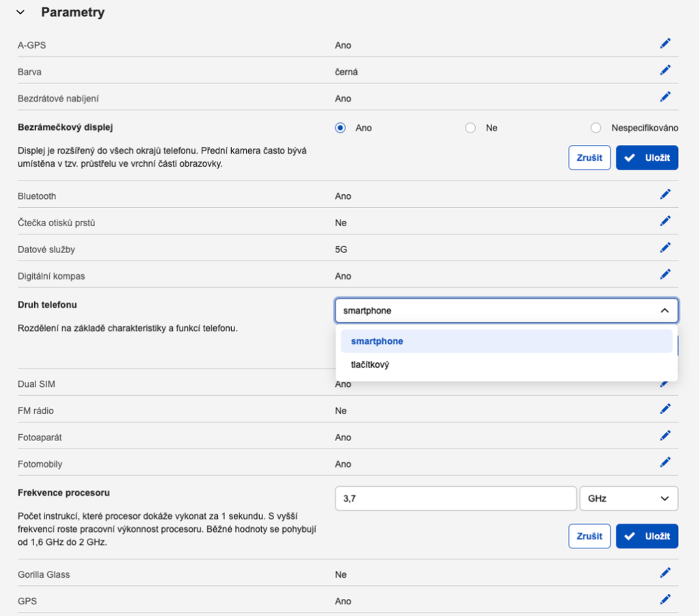Image resolution: width=700 pixels, height=616 pixels.
Task: Click Uložit button for Bezrámečkový displej
Action: point(647,158)
